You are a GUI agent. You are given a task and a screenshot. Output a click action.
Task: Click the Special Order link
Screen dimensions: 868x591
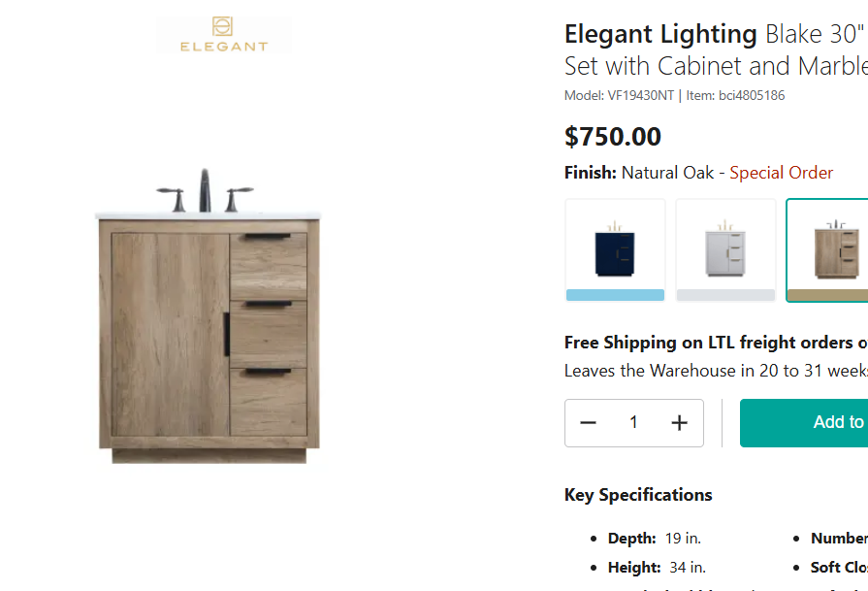(x=781, y=172)
